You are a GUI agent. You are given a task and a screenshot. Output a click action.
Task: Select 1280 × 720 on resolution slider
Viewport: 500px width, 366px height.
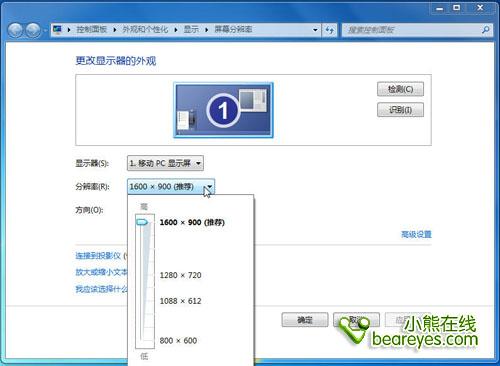[180, 275]
